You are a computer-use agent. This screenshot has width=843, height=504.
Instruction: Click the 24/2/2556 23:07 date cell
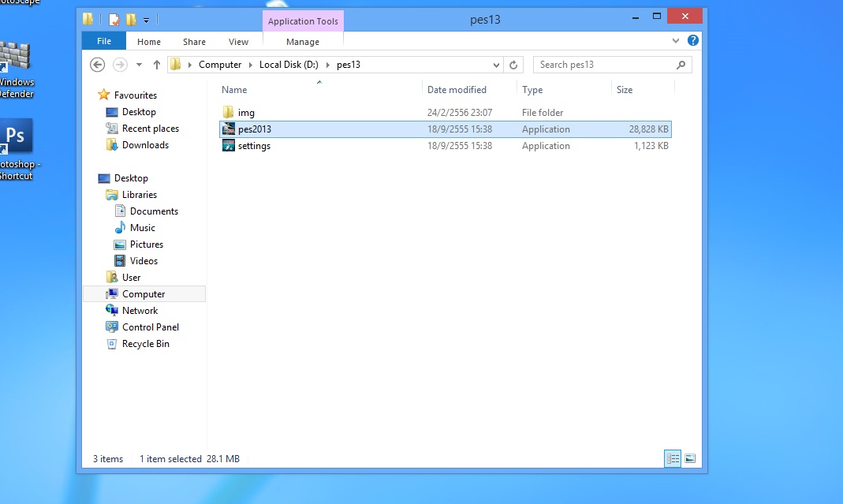460,113
